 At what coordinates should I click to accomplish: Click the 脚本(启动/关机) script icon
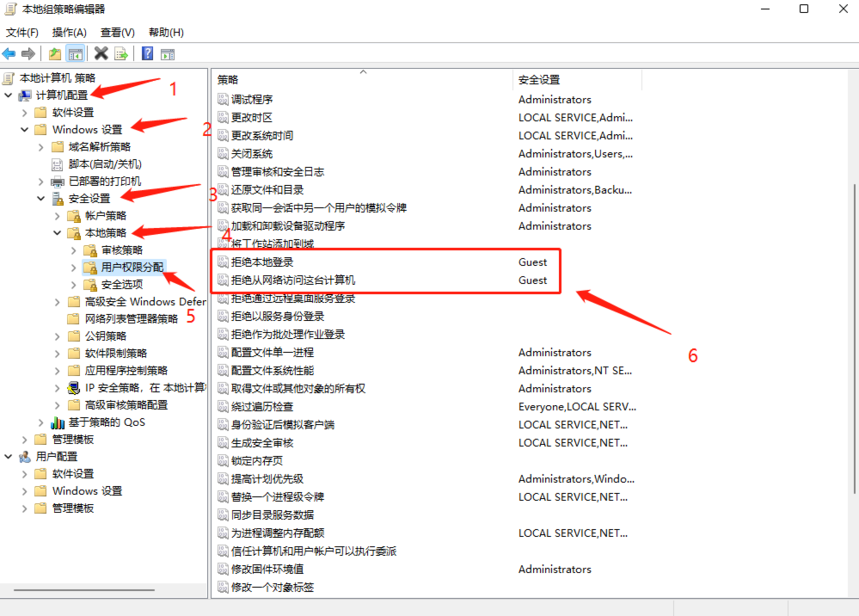[x=58, y=164]
